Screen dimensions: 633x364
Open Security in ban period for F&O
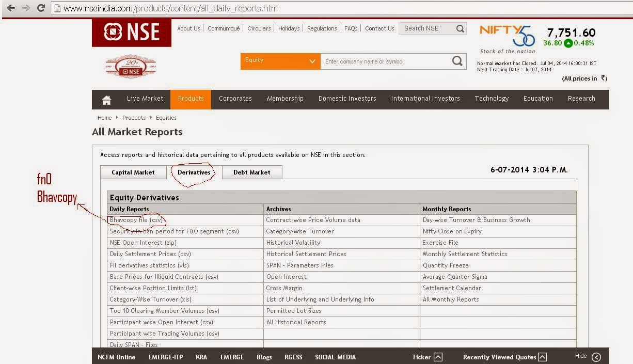pos(175,231)
